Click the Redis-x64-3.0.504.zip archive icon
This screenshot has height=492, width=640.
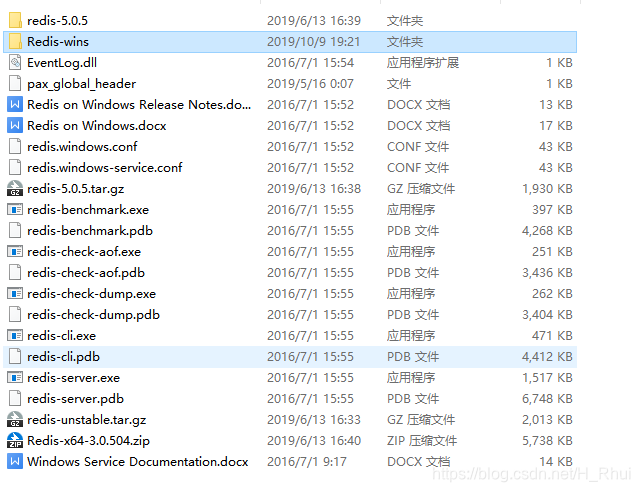(15, 441)
